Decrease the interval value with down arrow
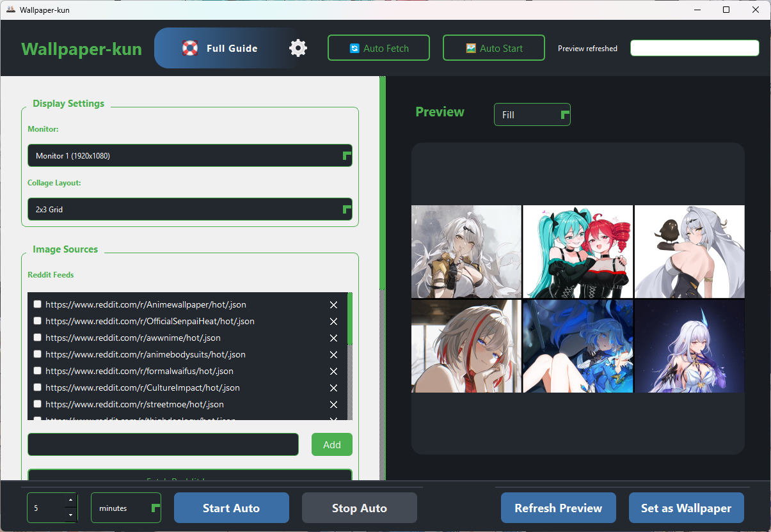The width and height of the screenshot is (771, 532). coord(71,515)
